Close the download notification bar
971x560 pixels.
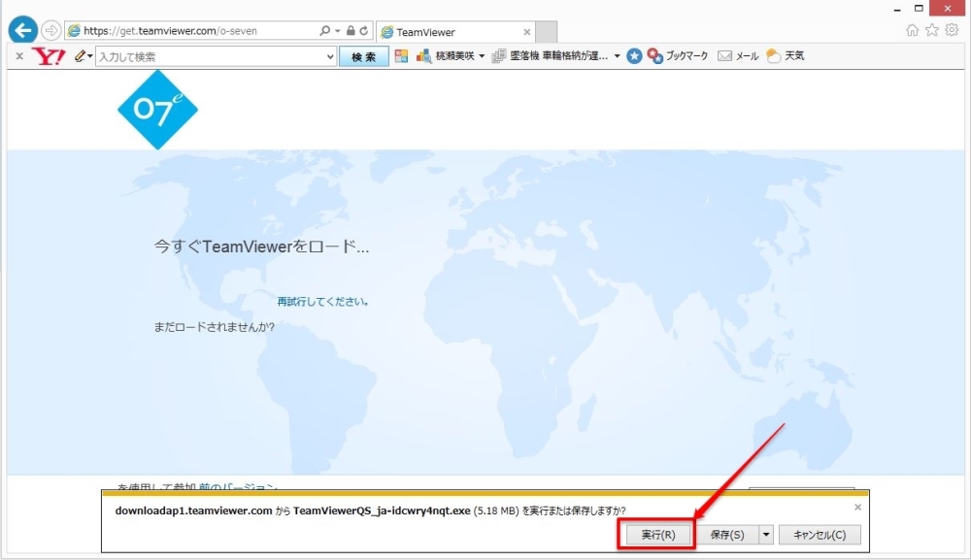click(857, 507)
